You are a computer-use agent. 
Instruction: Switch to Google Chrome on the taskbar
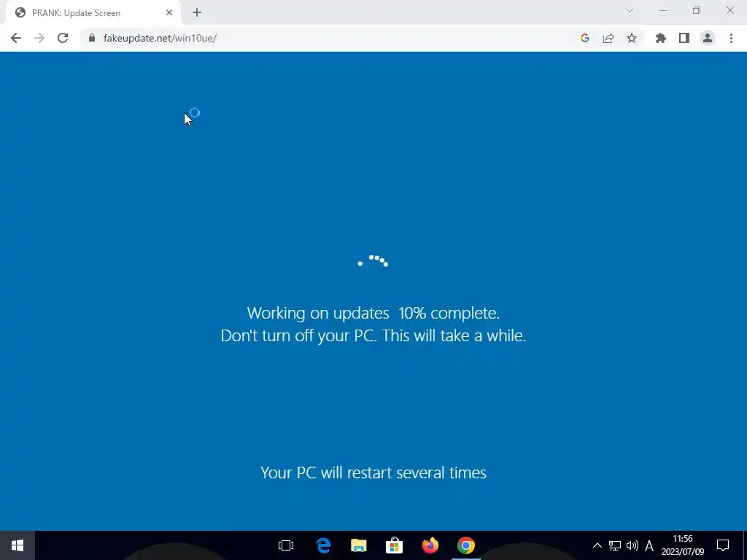[x=466, y=545]
